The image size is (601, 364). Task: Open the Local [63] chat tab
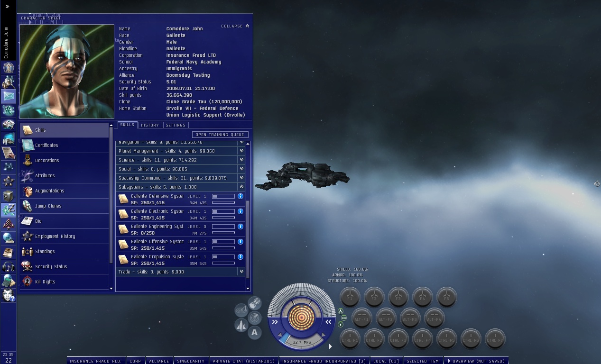pyautogui.click(x=386, y=361)
